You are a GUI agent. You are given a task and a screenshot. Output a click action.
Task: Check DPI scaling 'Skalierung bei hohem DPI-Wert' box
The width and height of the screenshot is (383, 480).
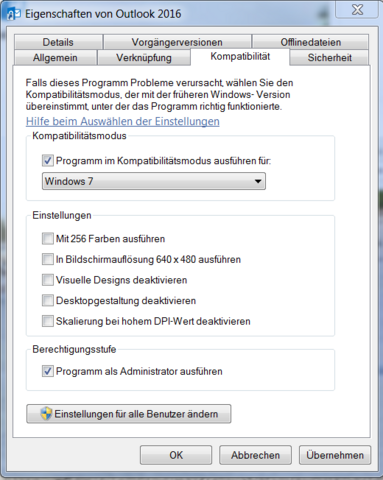[48, 321]
